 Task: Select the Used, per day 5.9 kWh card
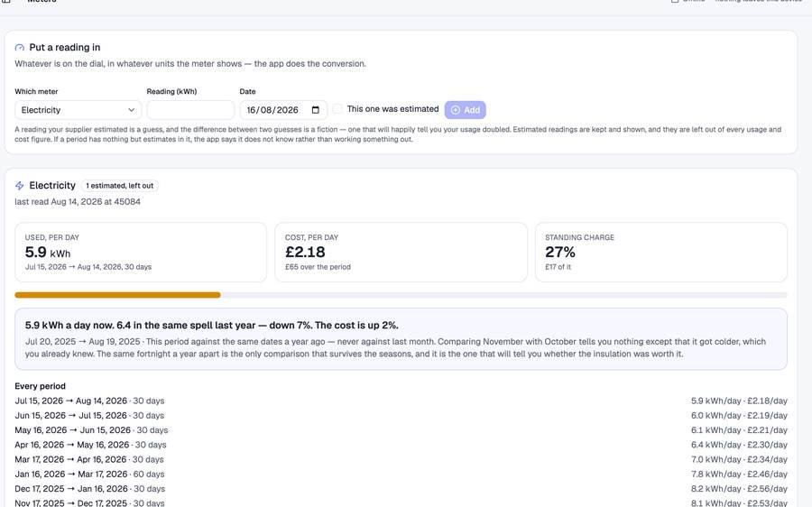(141, 253)
